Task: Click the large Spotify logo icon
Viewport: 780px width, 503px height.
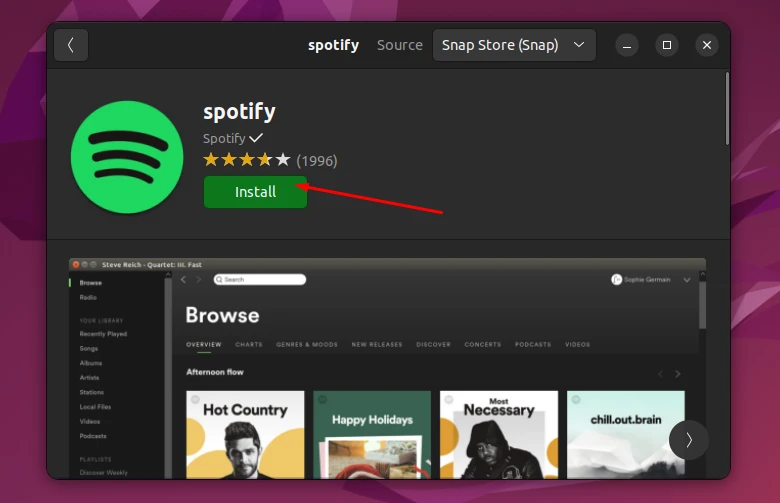Action: point(127,157)
